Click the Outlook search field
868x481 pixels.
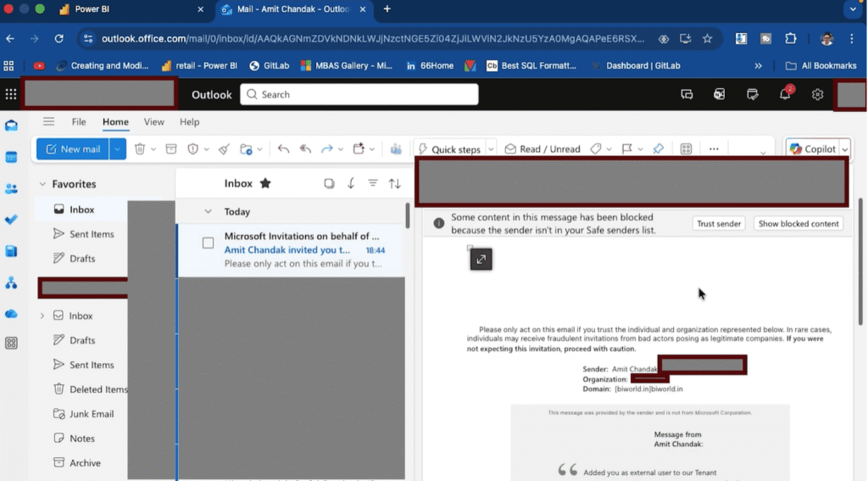[x=359, y=94]
